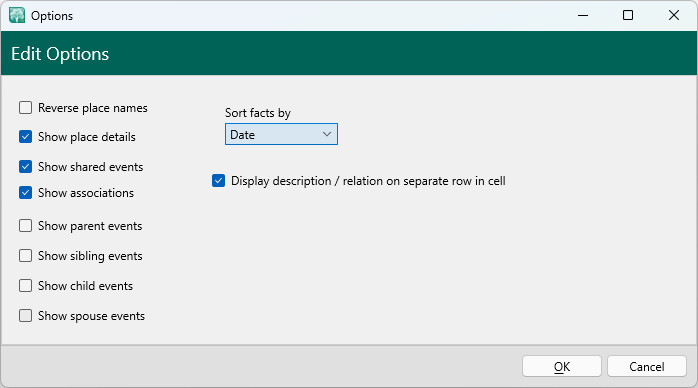
Task: Turn off Show shared events
Action: point(25,166)
